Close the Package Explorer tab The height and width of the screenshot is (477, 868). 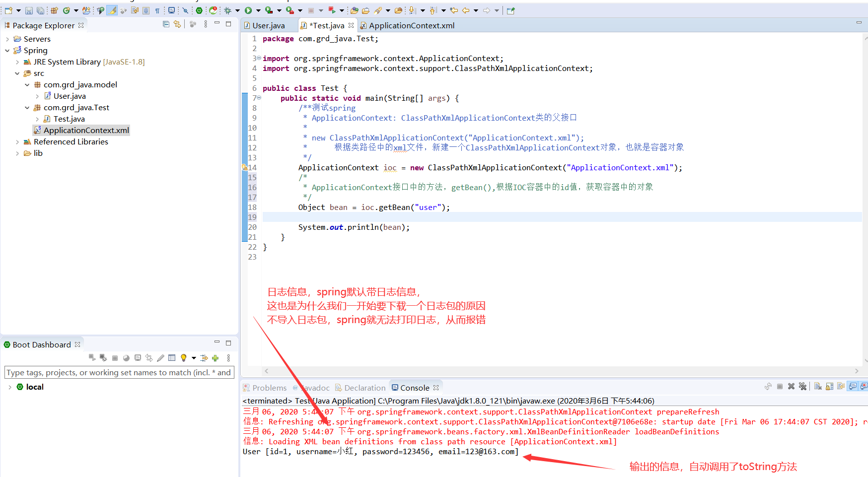click(81, 25)
